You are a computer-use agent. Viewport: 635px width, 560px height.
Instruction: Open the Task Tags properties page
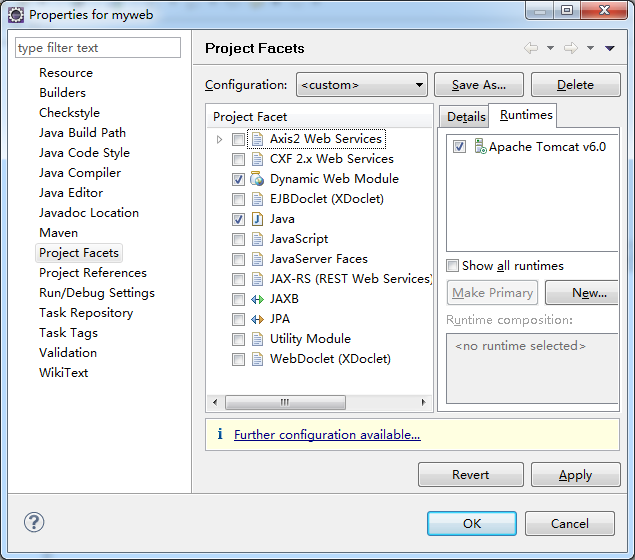(x=68, y=333)
